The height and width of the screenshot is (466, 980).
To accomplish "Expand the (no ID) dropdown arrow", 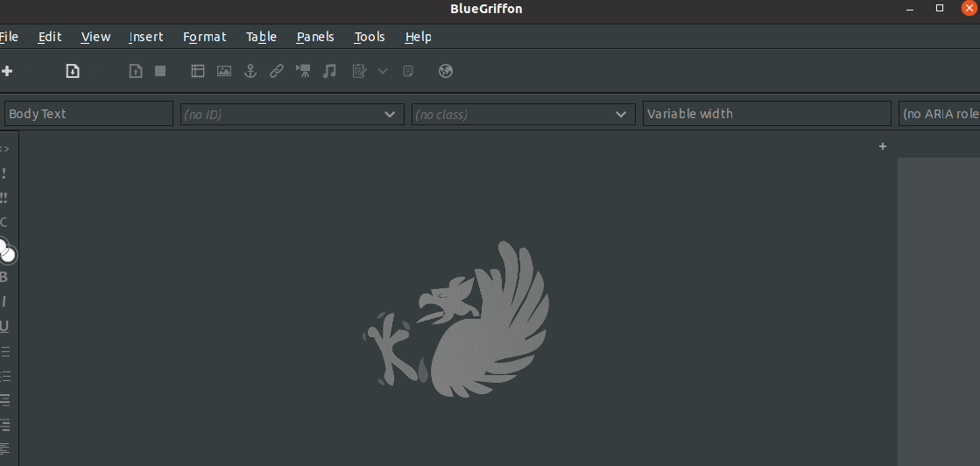I will pyautogui.click(x=390, y=115).
